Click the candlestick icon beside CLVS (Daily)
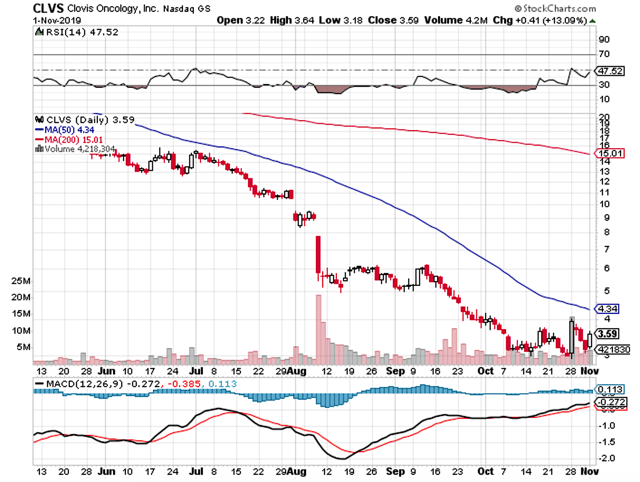This screenshot has width=640, height=482. [40, 120]
